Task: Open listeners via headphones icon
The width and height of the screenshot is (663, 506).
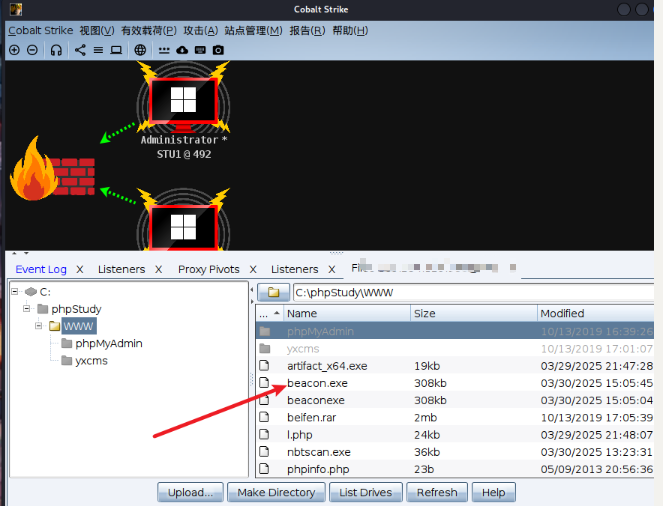Action: (56, 50)
